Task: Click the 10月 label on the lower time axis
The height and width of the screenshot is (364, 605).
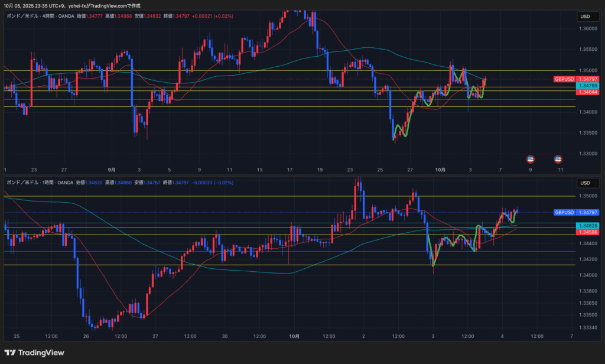Action: (294, 336)
